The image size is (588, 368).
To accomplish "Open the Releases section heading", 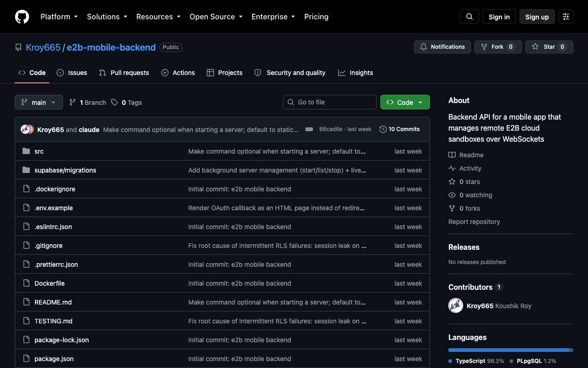I will pos(464,247).
